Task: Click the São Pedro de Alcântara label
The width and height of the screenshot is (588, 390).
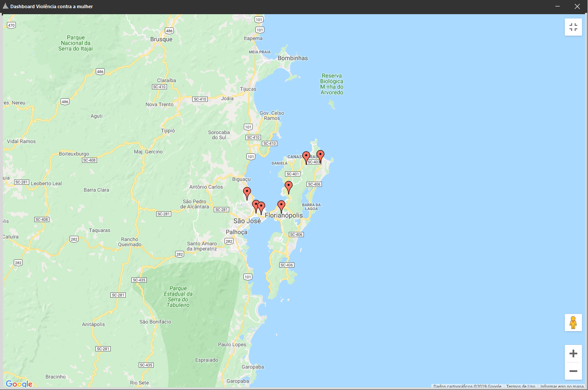Action: [195, 204]
